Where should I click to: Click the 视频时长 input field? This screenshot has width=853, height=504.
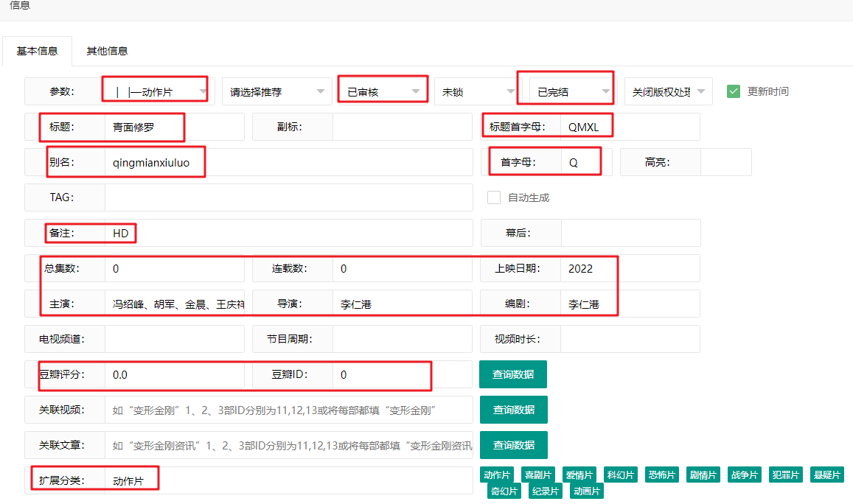tap(630, 339)
